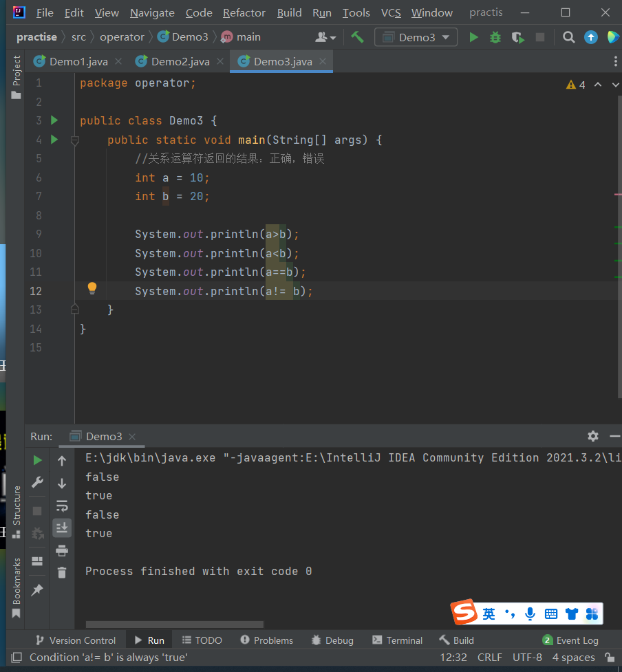Click the lightbulb quick-fix icon
This screenshot has height=672, width=622.
click(92, 289)
